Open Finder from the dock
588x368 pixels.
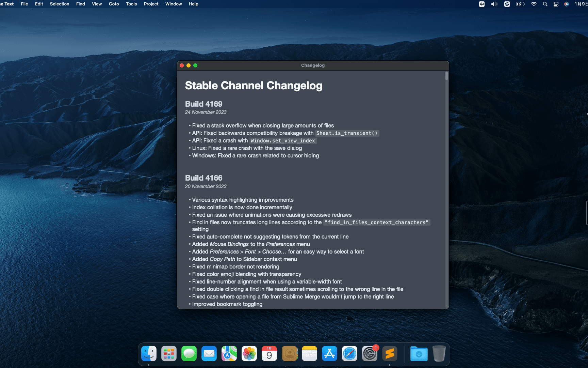pyautogui.click(x=149, y=354)
